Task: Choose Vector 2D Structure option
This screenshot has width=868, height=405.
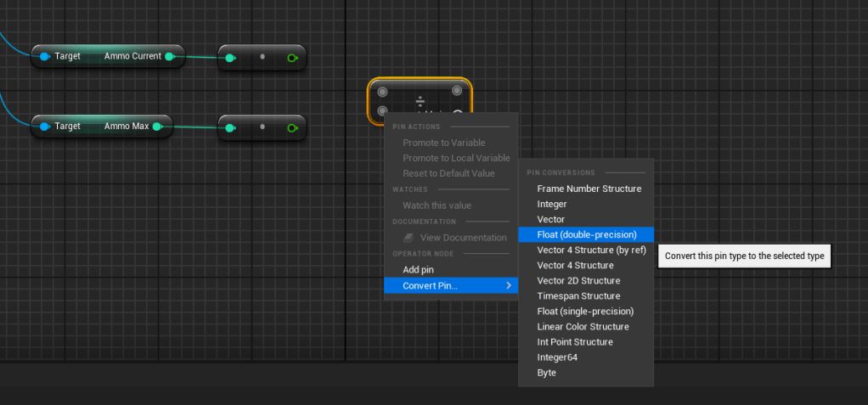Action: click(x=578, y=280)
